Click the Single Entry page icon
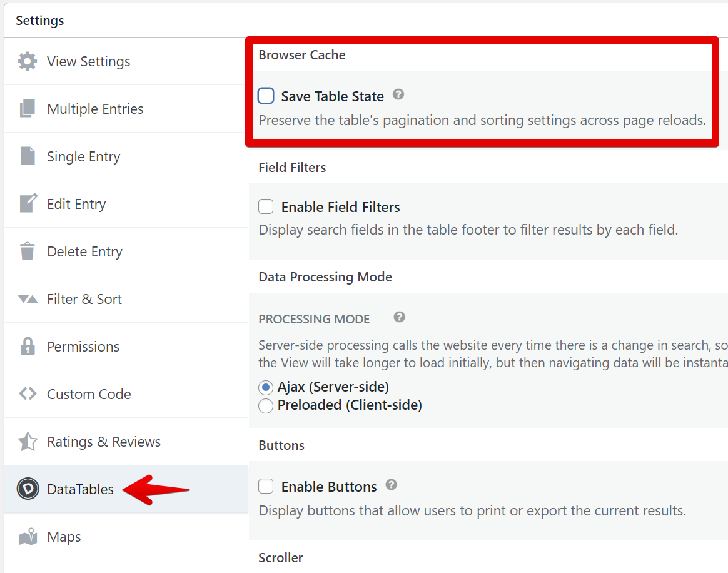The height and width of the screenshot is (573, 728). [x=28, y=156]
